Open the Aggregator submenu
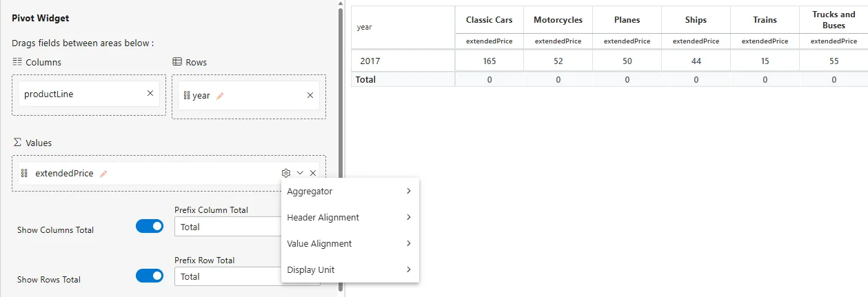868x297 pixels. [350, 191]
